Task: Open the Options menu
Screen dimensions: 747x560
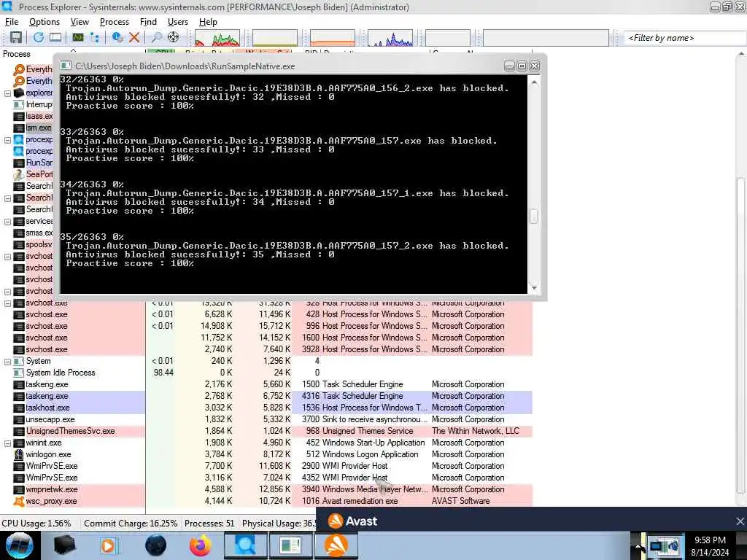Action: coord(44,22)
